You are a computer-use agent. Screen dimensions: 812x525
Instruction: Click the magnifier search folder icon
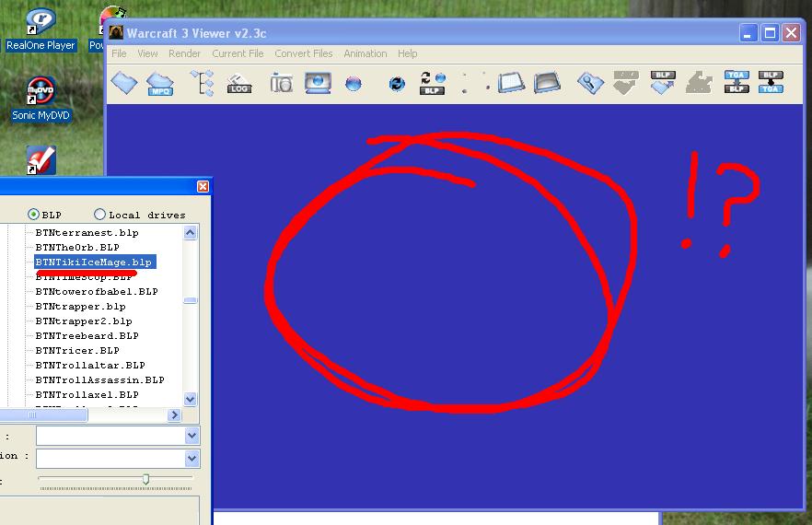pos(591,83)
